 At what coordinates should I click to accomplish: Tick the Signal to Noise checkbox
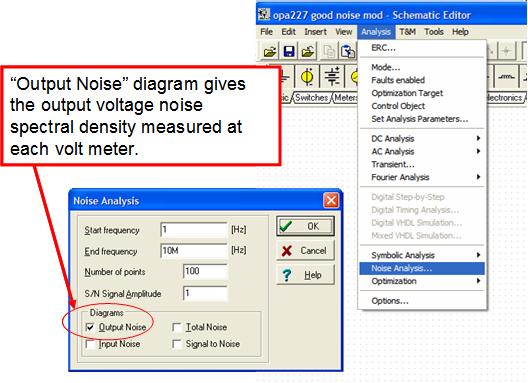[x=177, y=344]
